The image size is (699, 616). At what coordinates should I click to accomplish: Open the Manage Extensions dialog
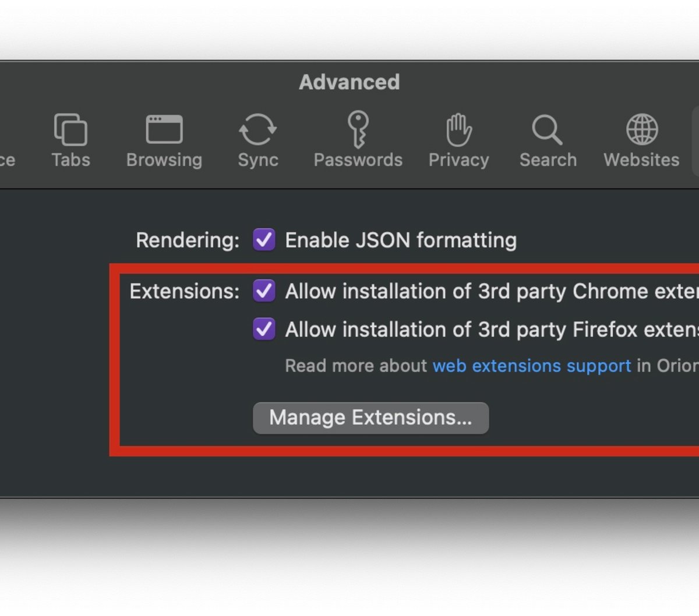pyautogui.click(x=370, y=417)
